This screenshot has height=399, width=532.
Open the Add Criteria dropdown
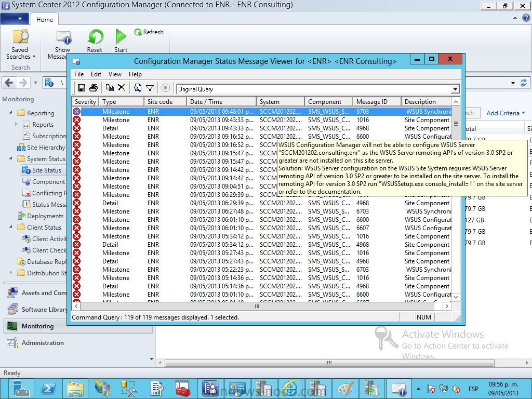[506, 113]
